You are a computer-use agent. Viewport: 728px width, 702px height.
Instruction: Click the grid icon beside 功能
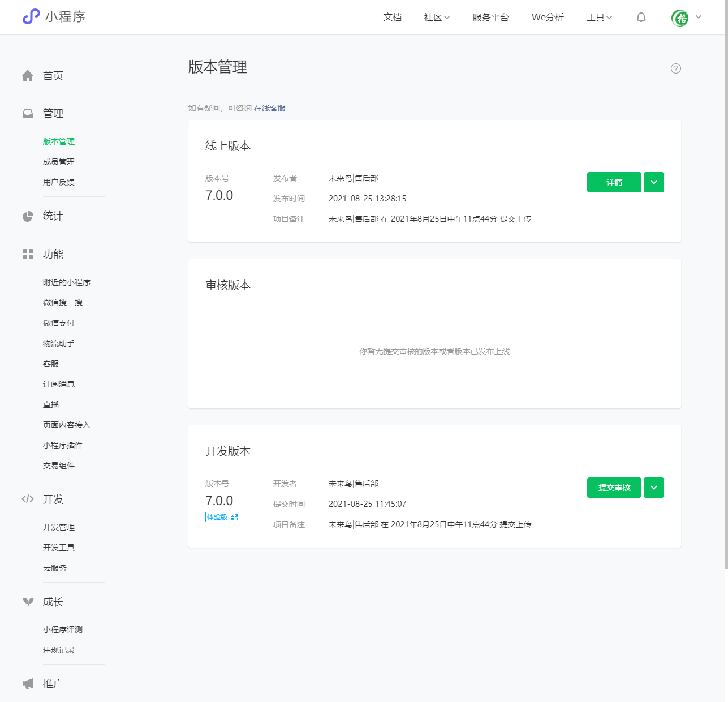(x=28, y=255)
